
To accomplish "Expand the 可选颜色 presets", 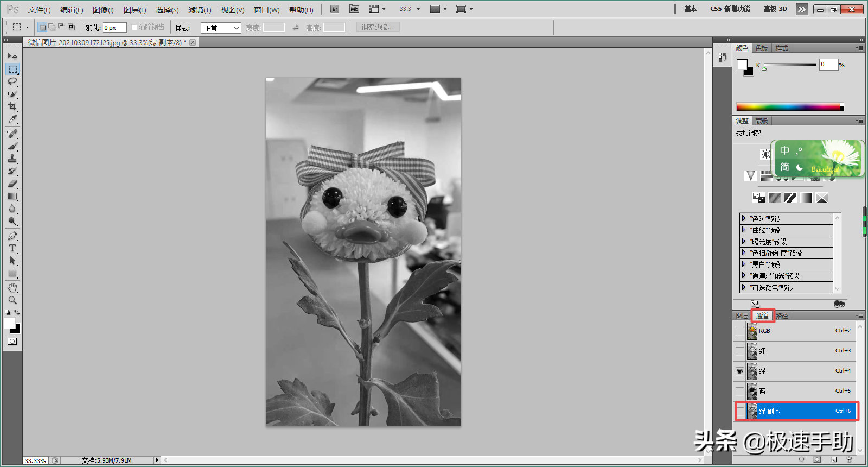I will pos(744,287).
